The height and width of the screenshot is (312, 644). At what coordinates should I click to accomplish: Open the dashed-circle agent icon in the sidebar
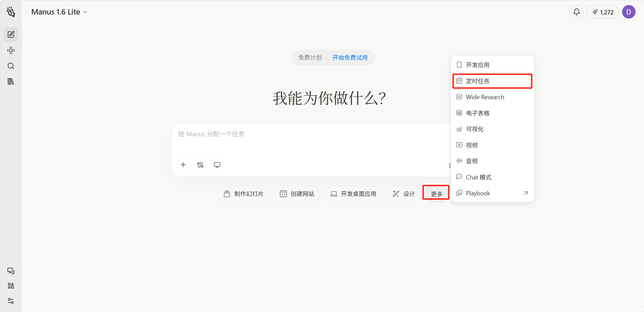pos(11,50)
